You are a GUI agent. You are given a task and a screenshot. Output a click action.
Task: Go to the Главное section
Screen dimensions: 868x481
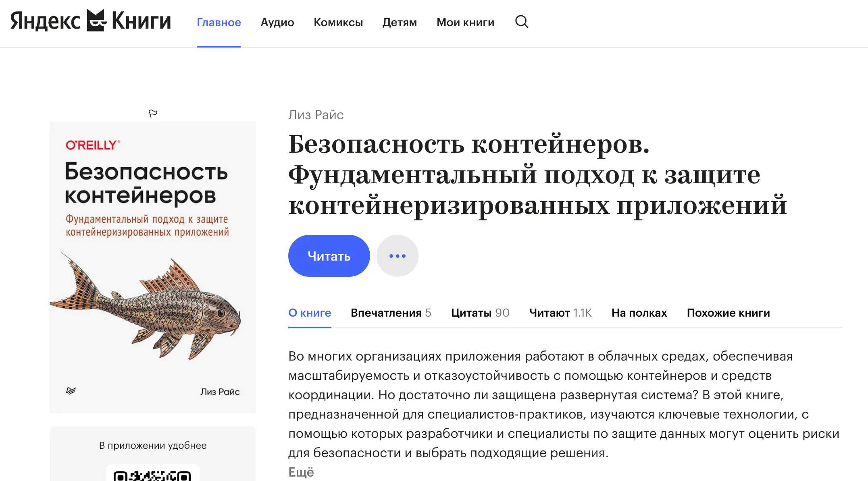click(219, 23)
